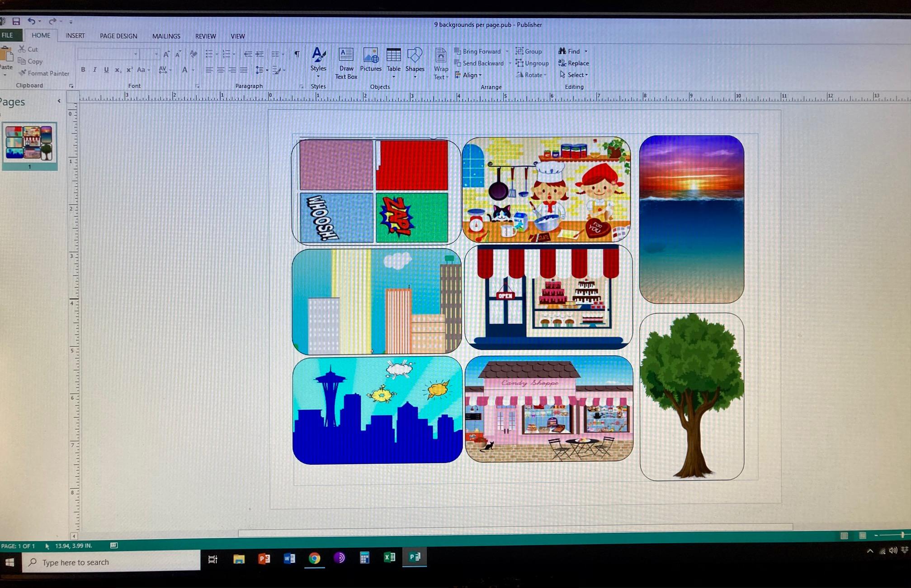Screen dimensions: 911x588
Task: Group the selected objects
Action: [x=529, y=51]
